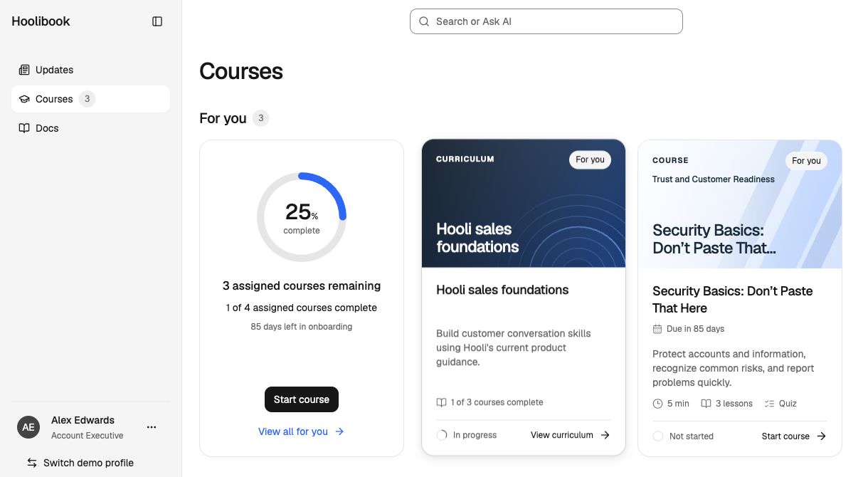
Task: Click the Not started status circle icon
Action: click(658, 436)
